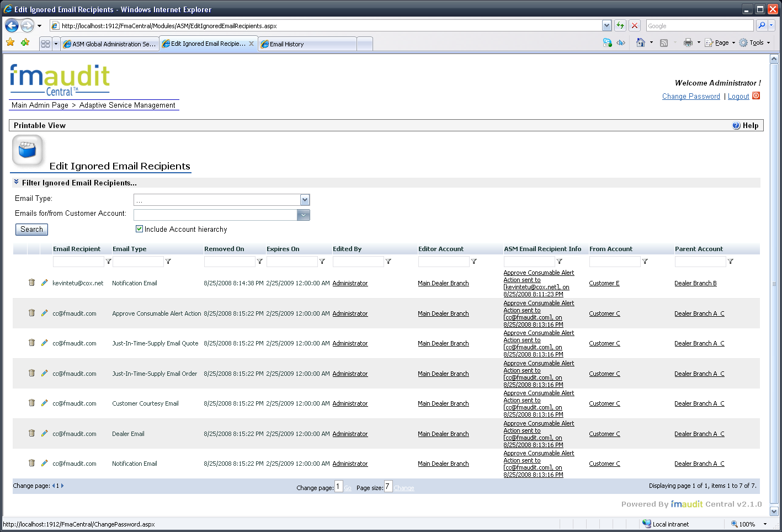Open Customer E account link
The width and height of the screenshot is (782, 532).
pos(604,283)
